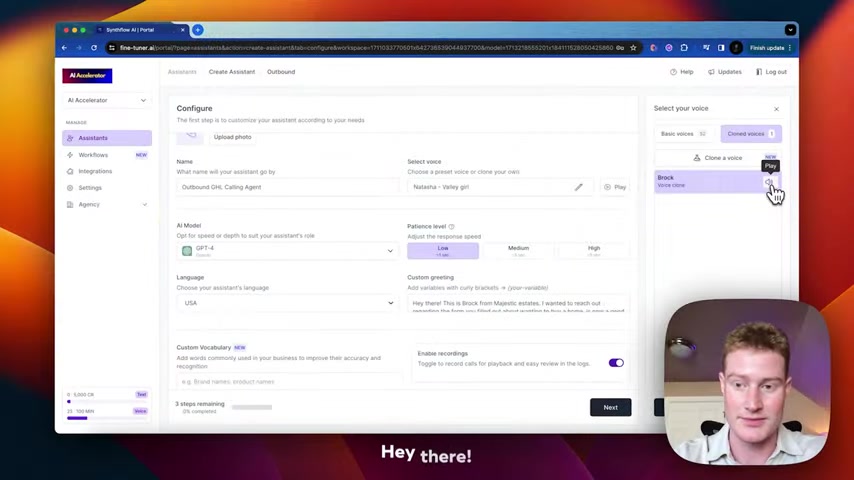854x480 pixels.
Task: Open the AI Model GPT-4 dropdown
Action: tap(288, 251)
